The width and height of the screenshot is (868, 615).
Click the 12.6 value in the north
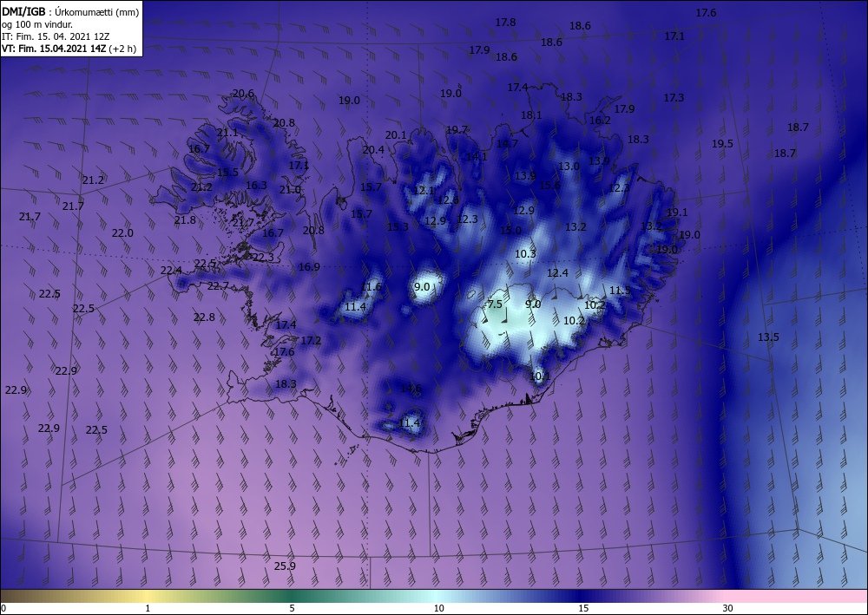coord(448,200)
